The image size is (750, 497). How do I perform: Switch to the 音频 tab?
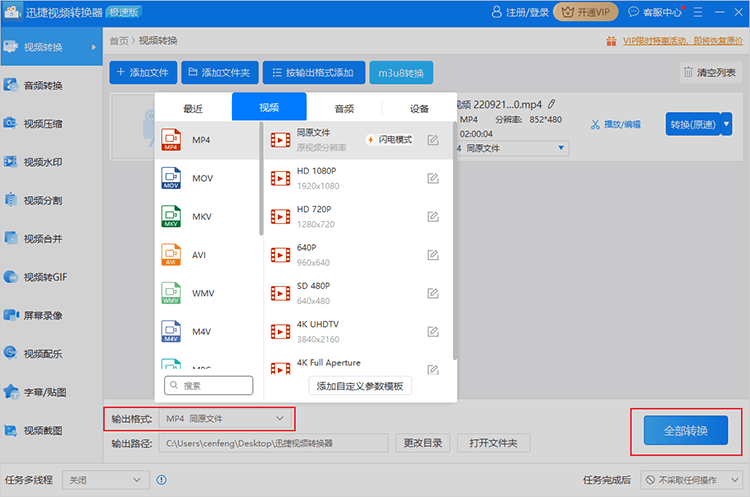[x=344, y=108]
